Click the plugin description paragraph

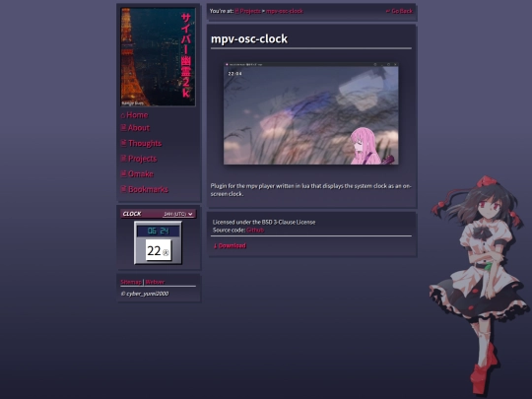310,190
